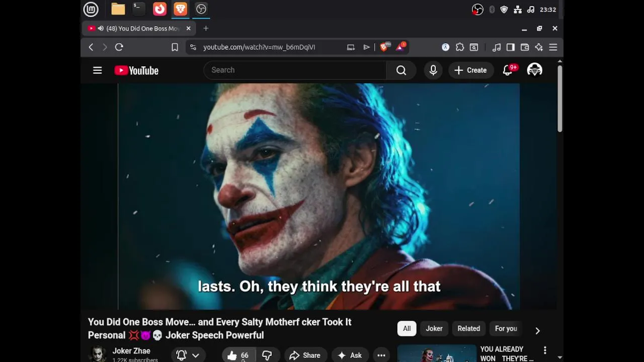644x362 pixels.
Task: Open YOU ALREADY WON video title
Action: [507, 354]
